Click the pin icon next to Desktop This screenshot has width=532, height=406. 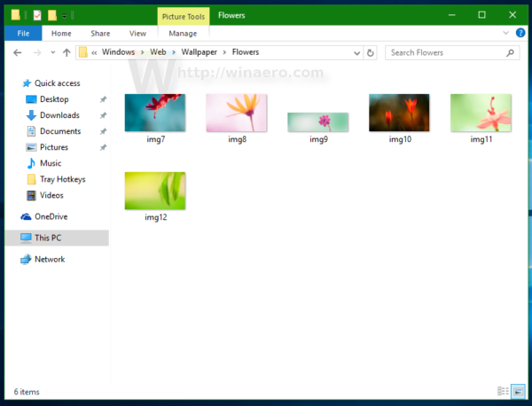pyautogui.click(x=103, y=99)
